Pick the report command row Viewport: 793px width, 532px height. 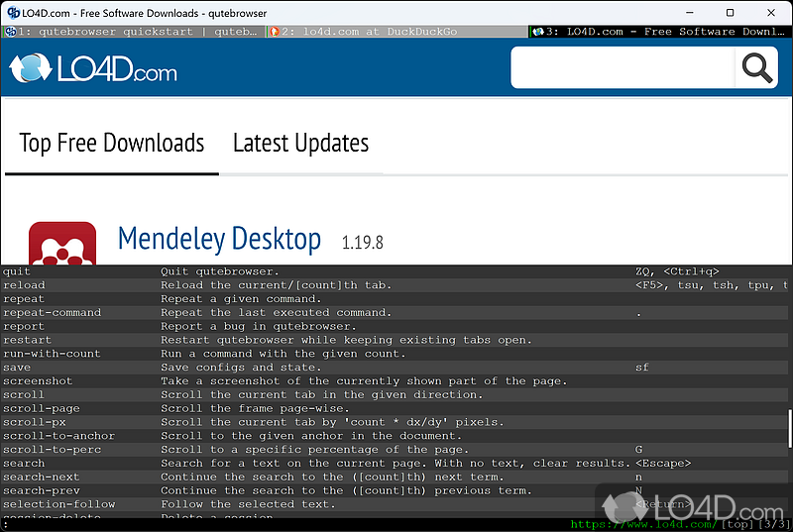click(395, 326)
